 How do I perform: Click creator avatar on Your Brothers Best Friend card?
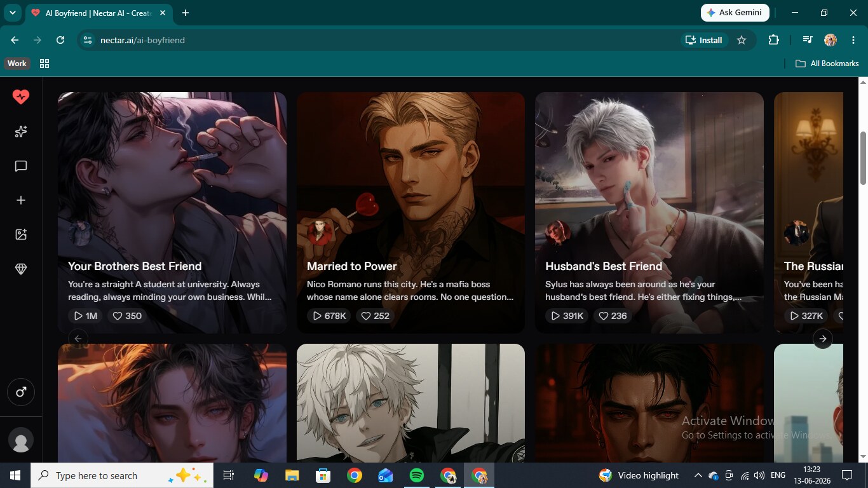tap(81, 233)
